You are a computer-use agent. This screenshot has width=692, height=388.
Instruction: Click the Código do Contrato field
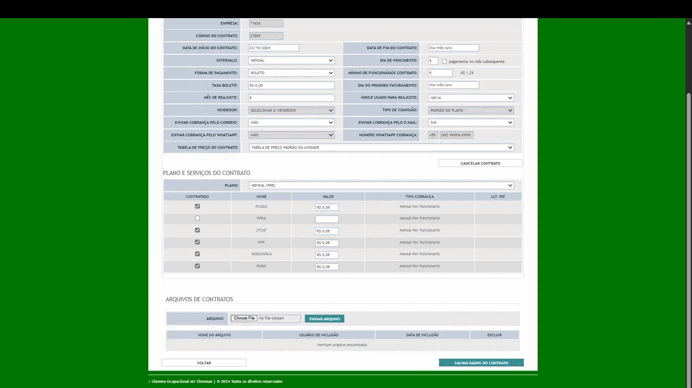pos(266,36)
